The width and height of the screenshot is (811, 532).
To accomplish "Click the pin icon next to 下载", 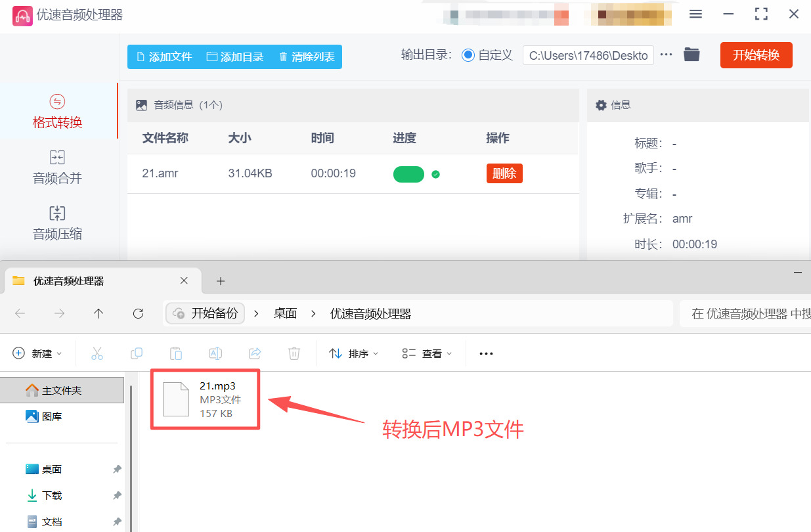I will pyautogui.click(x=117, y=495).
